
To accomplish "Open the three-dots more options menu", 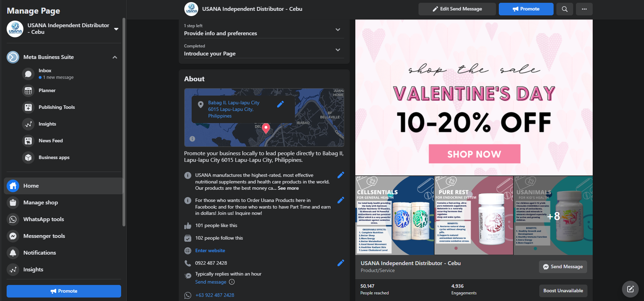I will point(584,9).
